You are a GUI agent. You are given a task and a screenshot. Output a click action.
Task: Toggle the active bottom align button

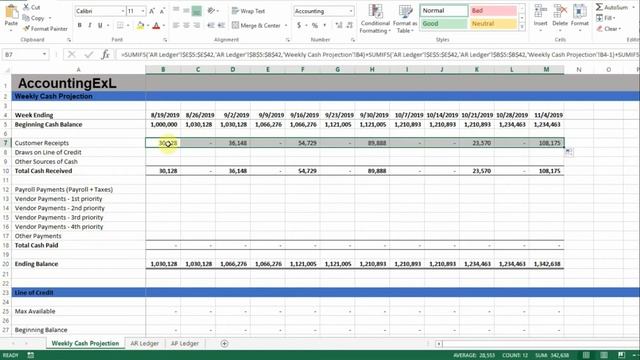[x=196, y=11]
